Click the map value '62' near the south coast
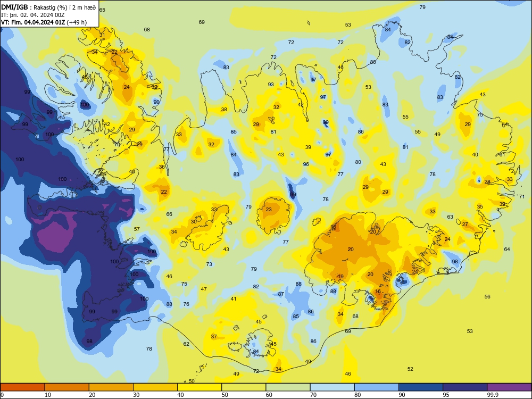This screenshot has width=532, height=399. point(186,344)
